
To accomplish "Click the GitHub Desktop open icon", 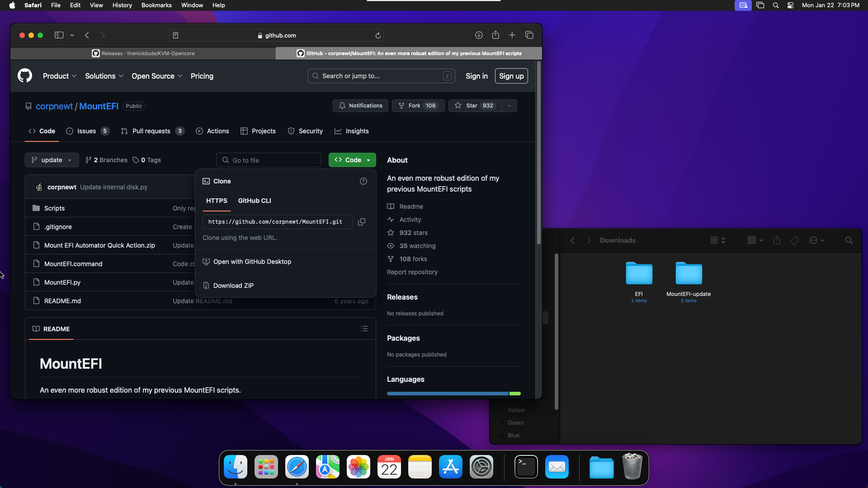I will [206, 262].
